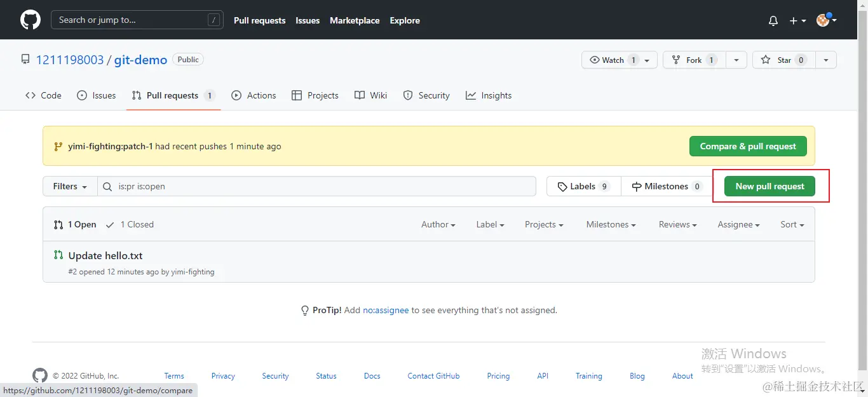Image resolution: width=868 pixels, height=397 pixels.
Task: Open the footer Training link
Action: [589, 375]
